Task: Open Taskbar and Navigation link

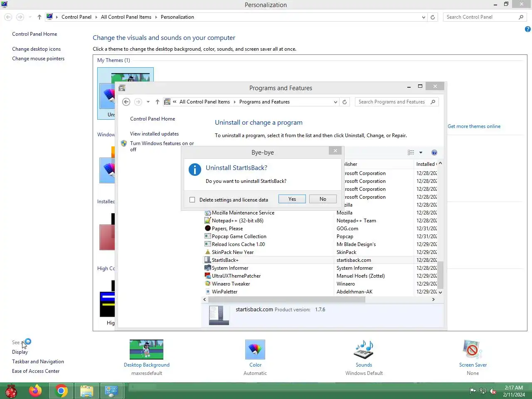Action: point(38,362)
